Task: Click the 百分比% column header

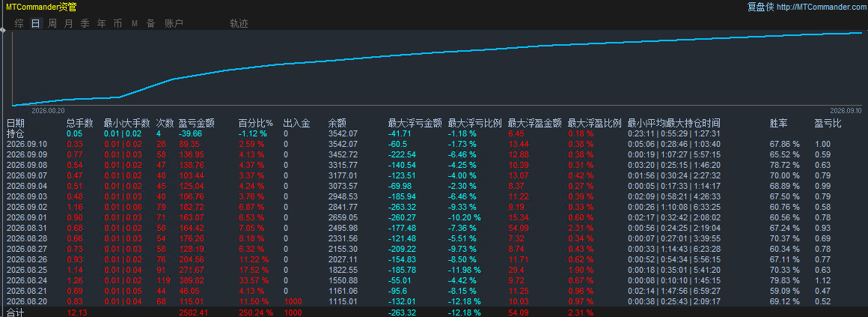Action: coord(256,123)
